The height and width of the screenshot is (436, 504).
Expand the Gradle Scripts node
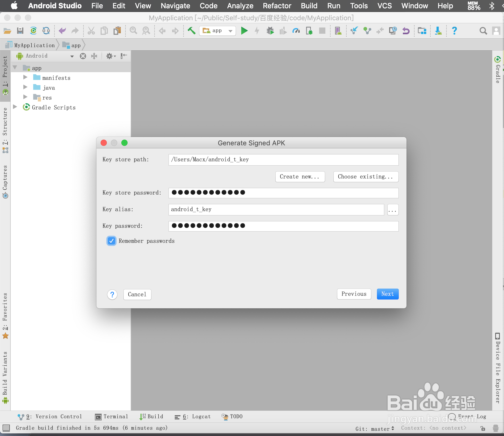15,107
